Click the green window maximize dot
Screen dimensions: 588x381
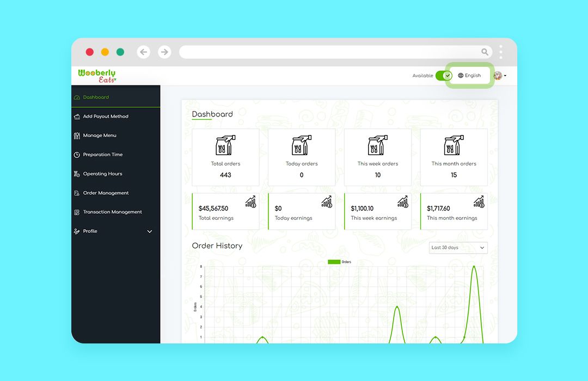click(x=120, y=52)
